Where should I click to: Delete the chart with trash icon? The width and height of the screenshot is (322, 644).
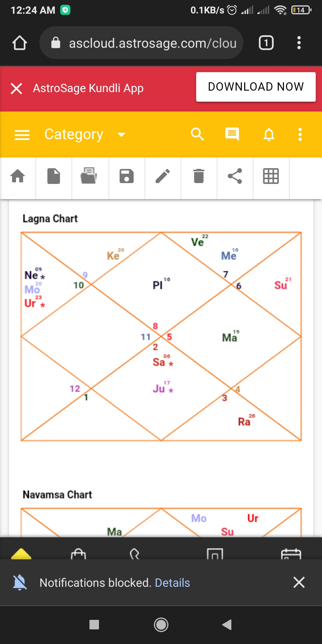pyautogui.click(x=199, y=176)
